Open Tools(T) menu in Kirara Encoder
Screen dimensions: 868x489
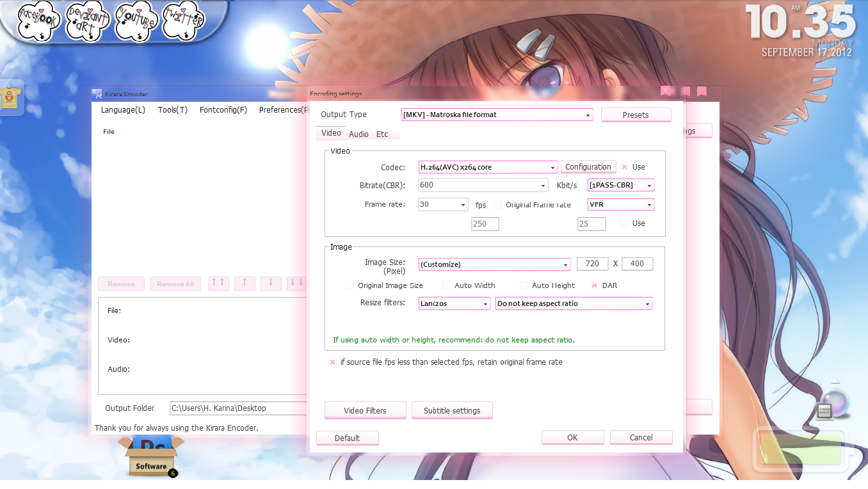[x=173, y=110]
